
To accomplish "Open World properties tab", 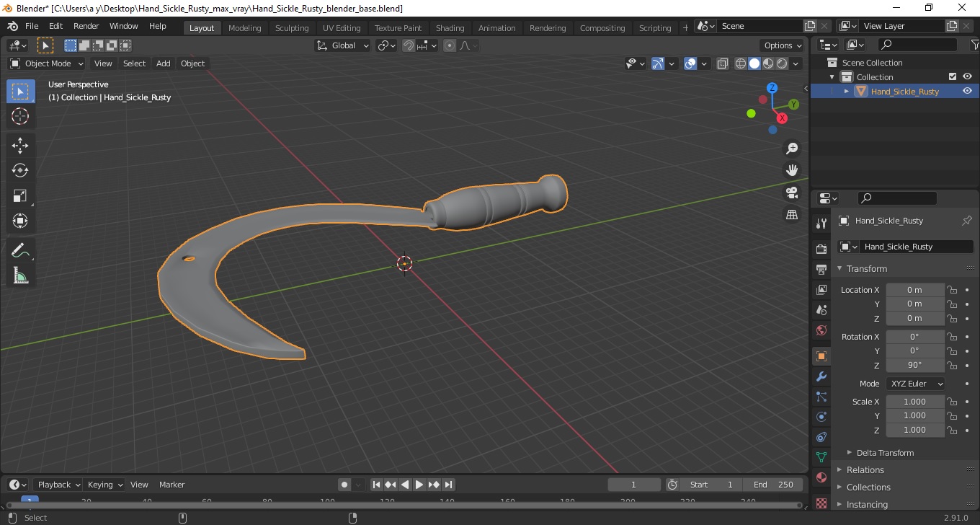I will 821,330.
